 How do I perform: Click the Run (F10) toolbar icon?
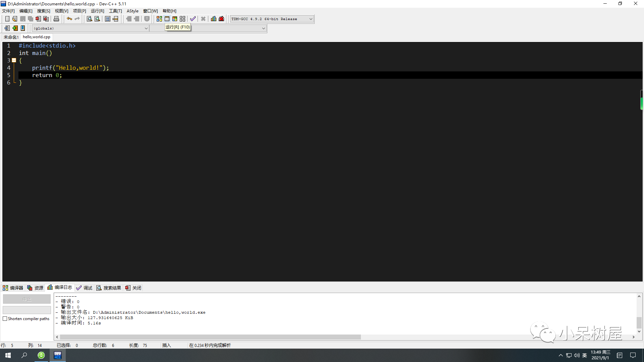pyautogui.click(x=167, y=19)
